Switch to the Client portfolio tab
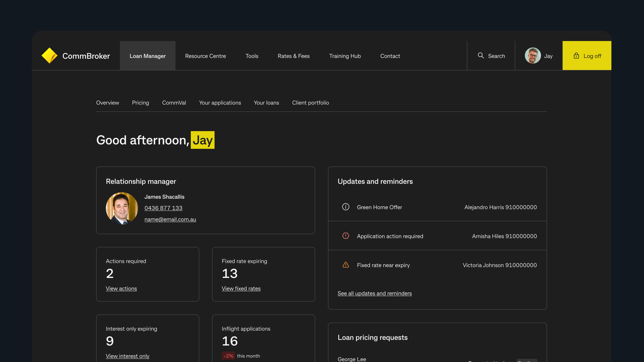Viewport: 644px width, 362px height. [x=310, y=103]
